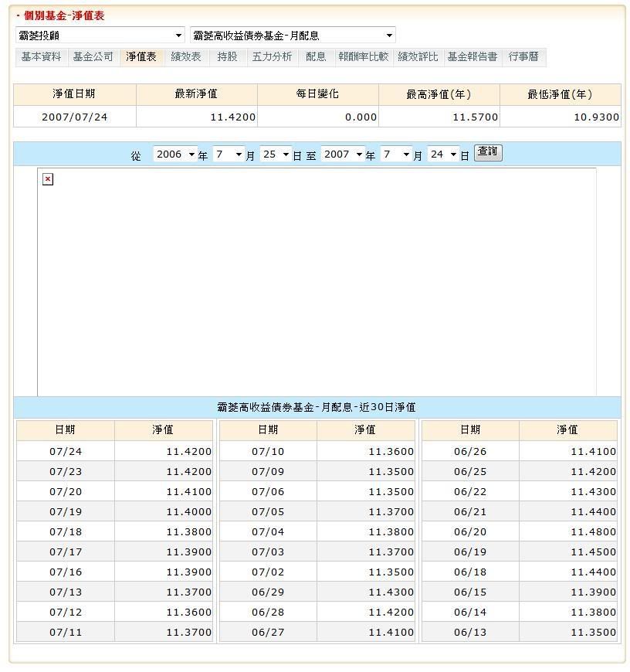
Task: Open the 持股 holdings tab
Action: tap(228, 57)
